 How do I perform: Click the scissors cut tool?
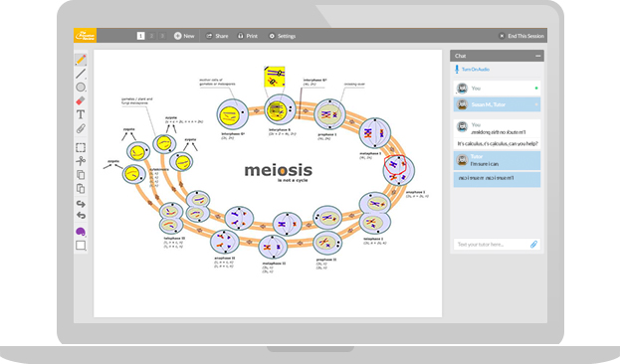click(x=81, y=161)
